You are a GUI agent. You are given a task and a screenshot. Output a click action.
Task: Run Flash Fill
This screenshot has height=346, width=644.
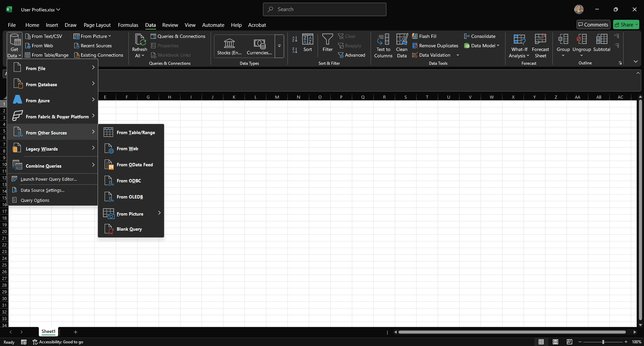[424, 36]
